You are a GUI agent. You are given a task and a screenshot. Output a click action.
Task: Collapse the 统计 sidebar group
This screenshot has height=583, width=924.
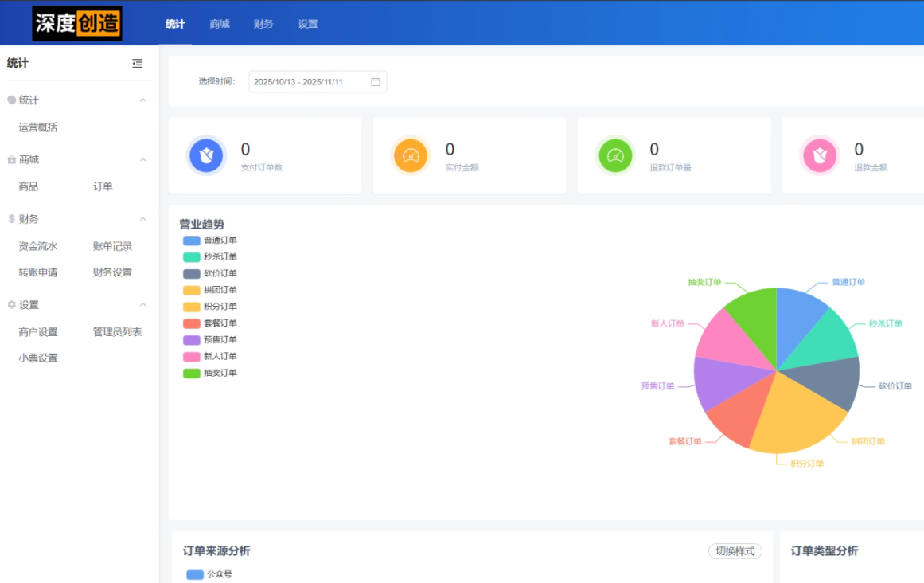[143, 100]
